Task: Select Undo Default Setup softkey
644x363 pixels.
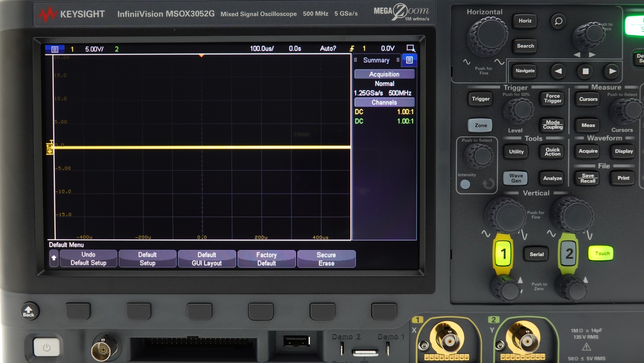Action: click(89, 259)
